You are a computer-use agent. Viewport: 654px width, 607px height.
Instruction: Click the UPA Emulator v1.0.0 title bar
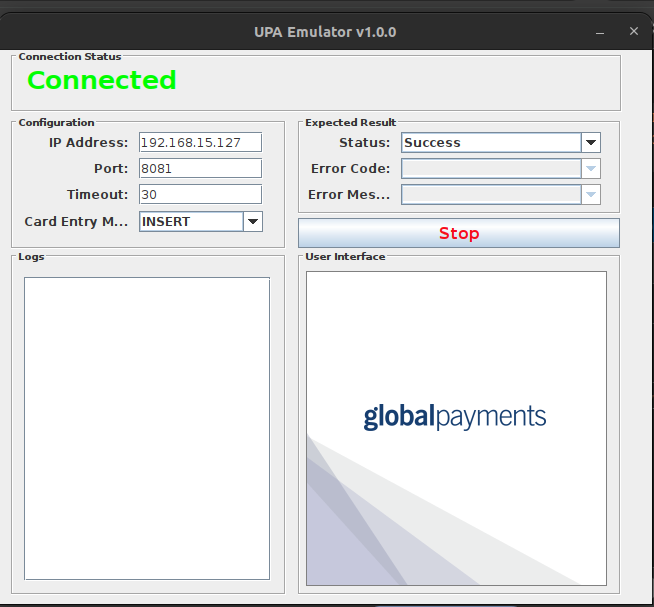(x=325, y=32)
